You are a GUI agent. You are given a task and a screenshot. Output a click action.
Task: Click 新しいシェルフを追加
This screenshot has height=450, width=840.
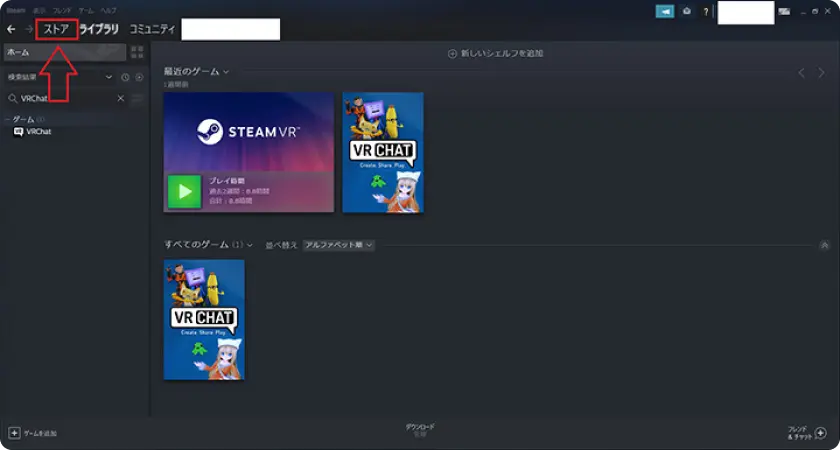pos(496,54)
